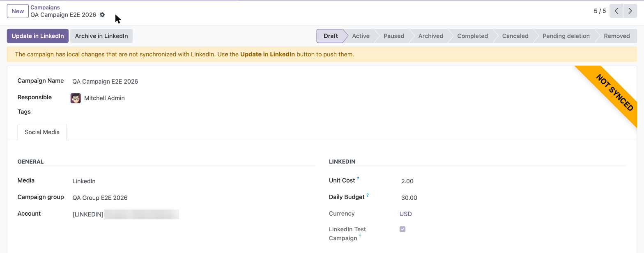Toggle the LinkedIn Test Campaign checkbox
This screenshot has width=644, height=253.
pyautogui.click(x=402, y=229)
